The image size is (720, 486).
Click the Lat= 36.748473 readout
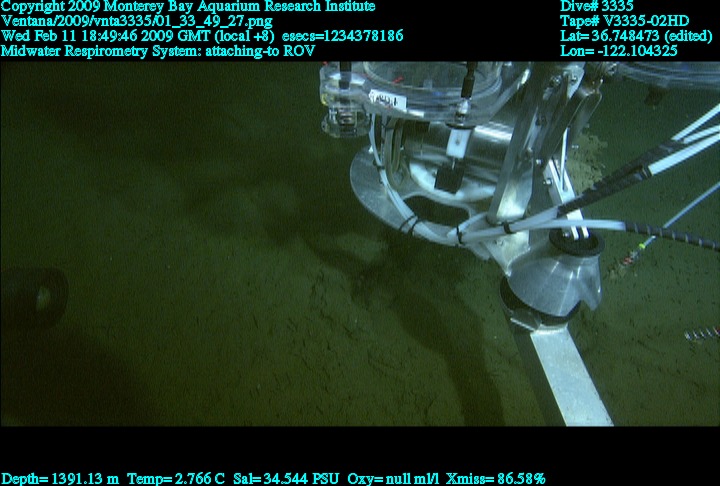point(636,36)
